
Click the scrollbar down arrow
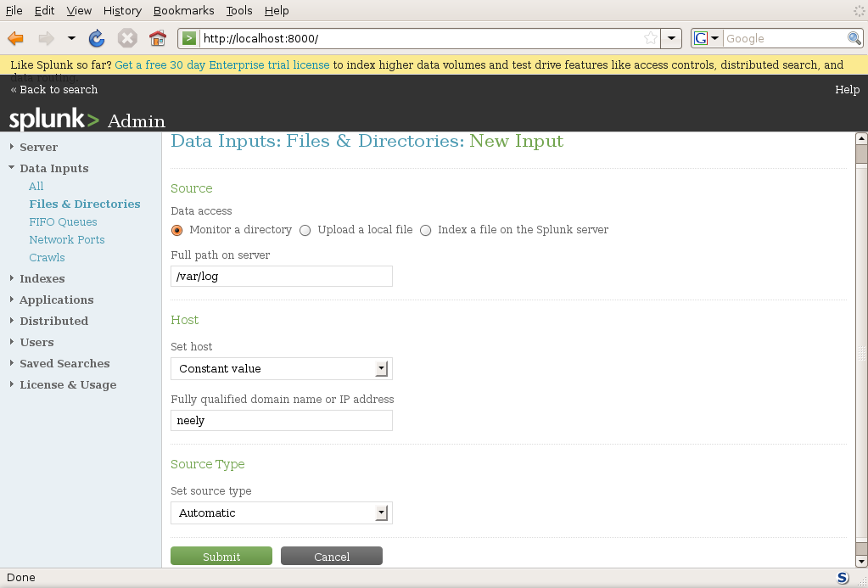(x=861, y=561)
